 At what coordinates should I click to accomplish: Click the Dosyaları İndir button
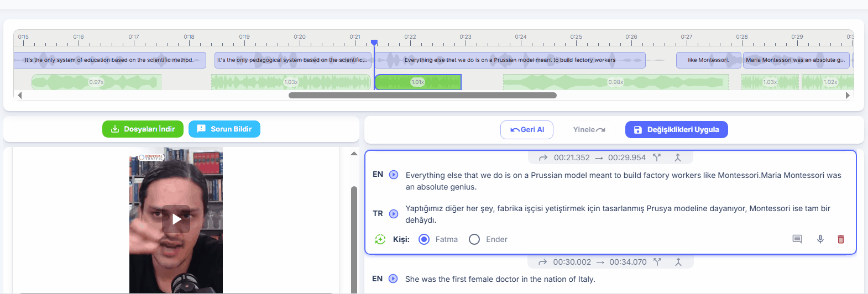tap(143, 129)
